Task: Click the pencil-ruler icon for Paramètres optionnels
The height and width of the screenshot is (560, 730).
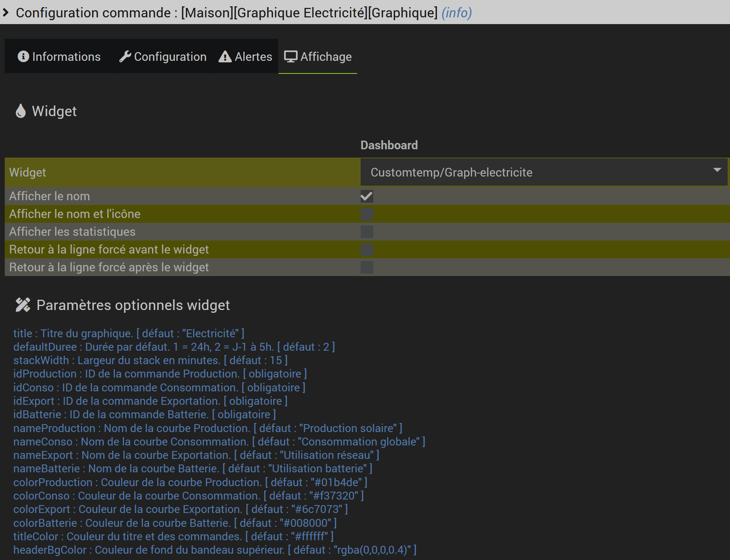Action: point(23,305)
